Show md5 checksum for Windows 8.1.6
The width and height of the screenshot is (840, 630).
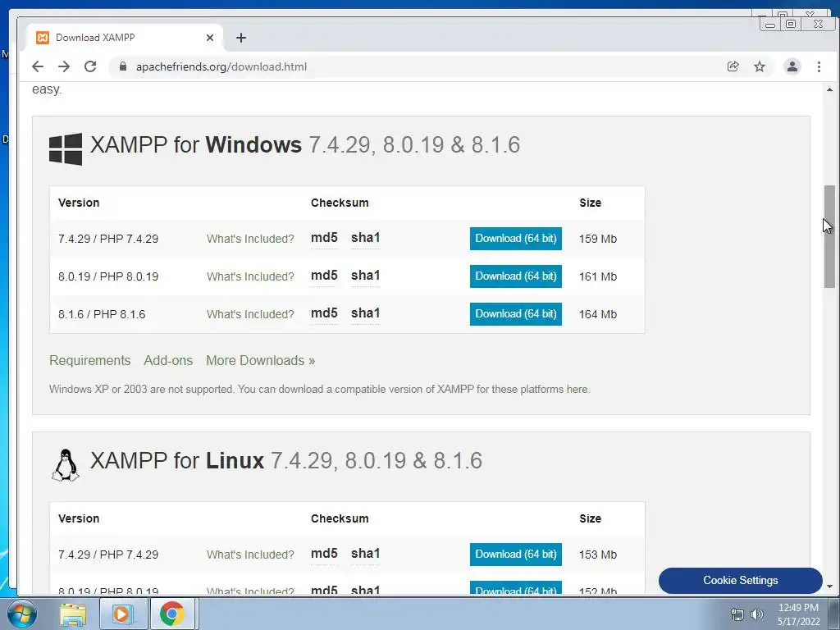tap(324, 313)
